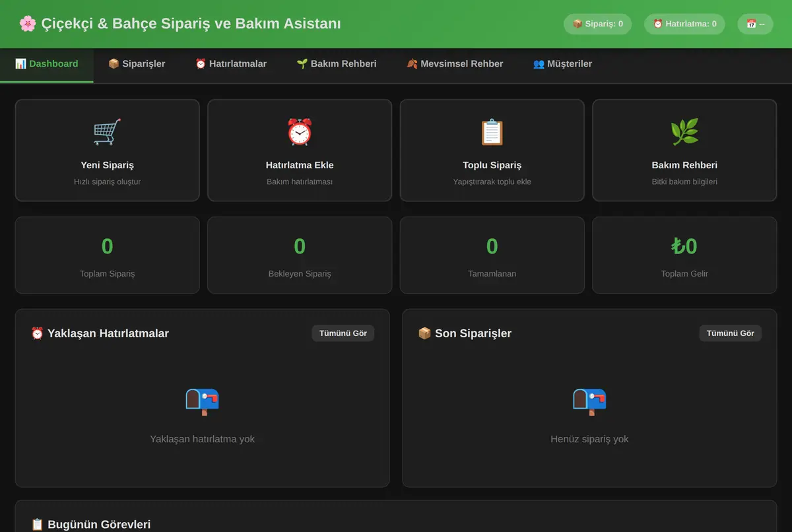Click the 'Hızlı sipariş oluştur' subtitle
This screenshot has height=532, width=792.
tap(107, 182)
